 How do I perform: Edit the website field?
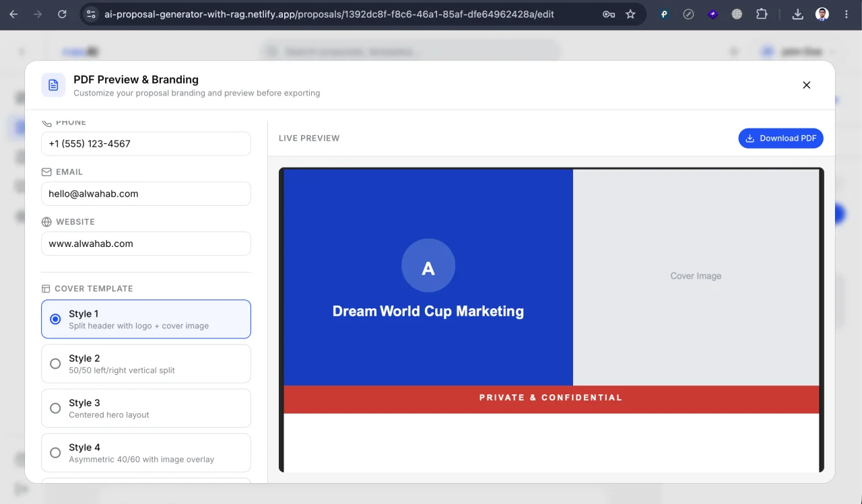(x=146, y=244)
